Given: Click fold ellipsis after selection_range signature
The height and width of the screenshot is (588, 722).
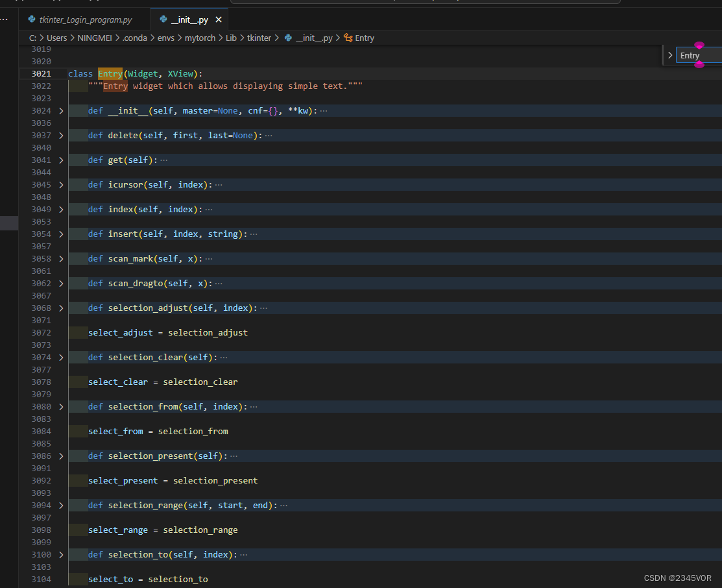Looking at the screenshot, I should coord(283,505).
